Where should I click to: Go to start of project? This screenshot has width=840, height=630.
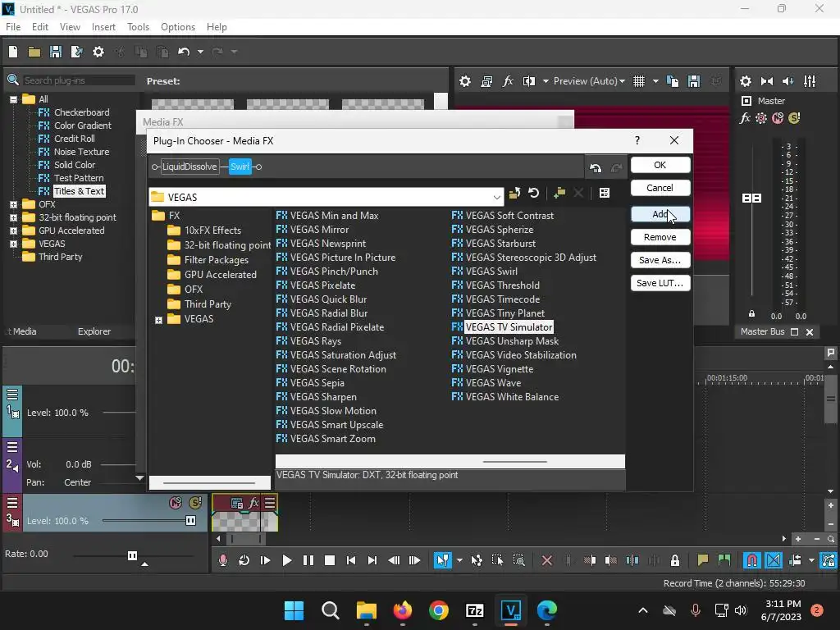pyautogui.click(x=351, y=560)
